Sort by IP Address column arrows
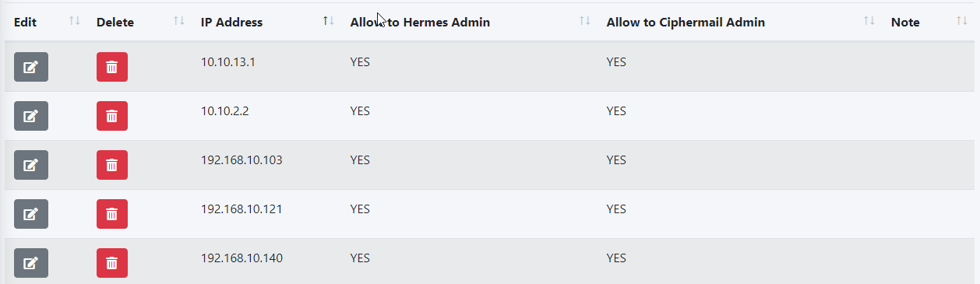Image resolution: width=980 pixels, height=284 pixels. point(329,21)
